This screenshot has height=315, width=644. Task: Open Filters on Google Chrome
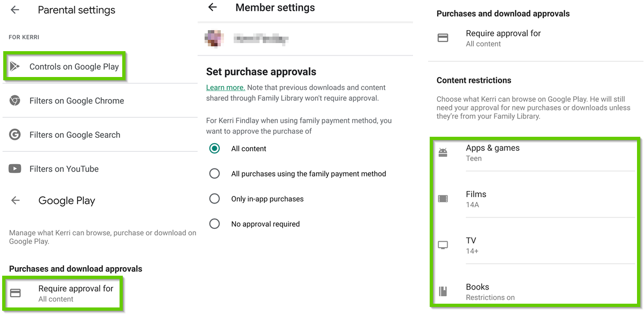point(76,101)
